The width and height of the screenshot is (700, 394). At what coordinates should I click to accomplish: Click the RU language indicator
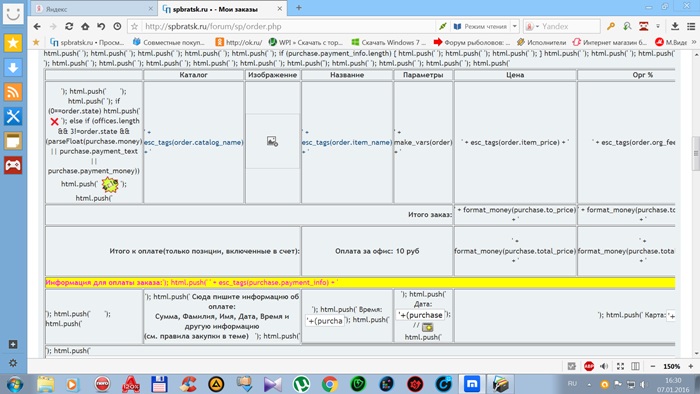(x=572, y=384)
